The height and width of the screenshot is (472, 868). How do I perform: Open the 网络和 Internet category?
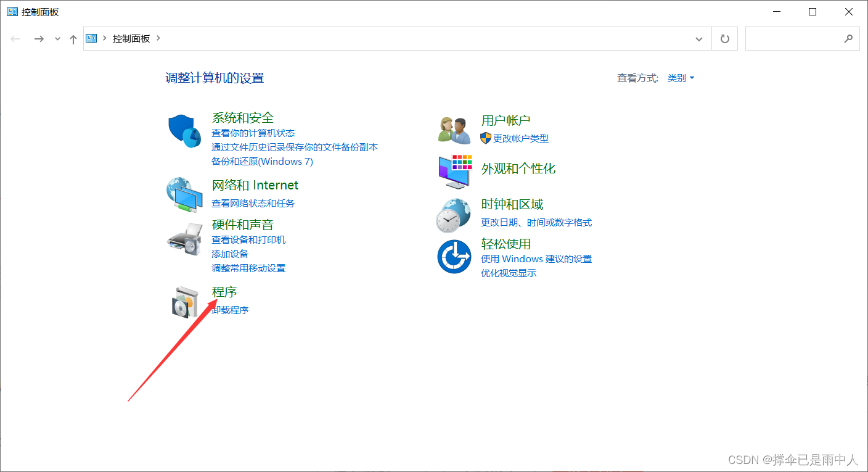255,185
